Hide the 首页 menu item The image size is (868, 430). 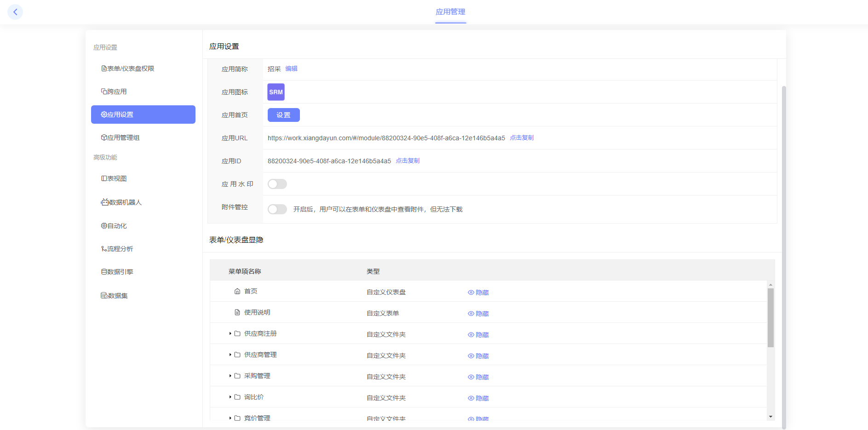[478, 292]
